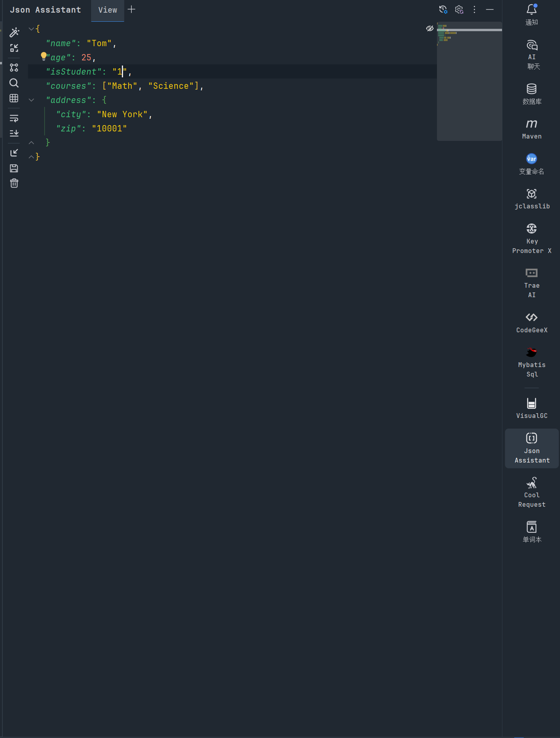Click the save disk icon in left toolbar

14,169
